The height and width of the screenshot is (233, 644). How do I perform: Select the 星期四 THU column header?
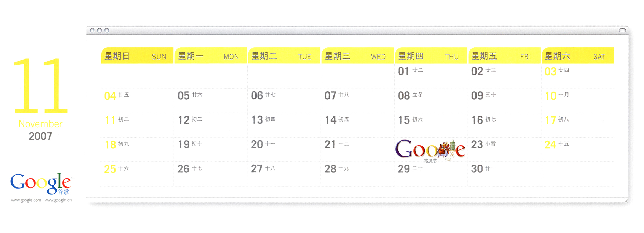click(431, 56)
